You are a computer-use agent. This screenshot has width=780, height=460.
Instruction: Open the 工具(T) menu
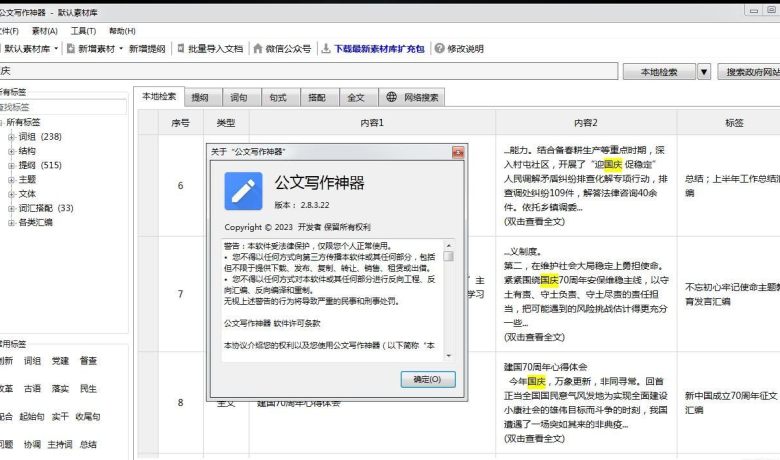(x=83, y=31)
